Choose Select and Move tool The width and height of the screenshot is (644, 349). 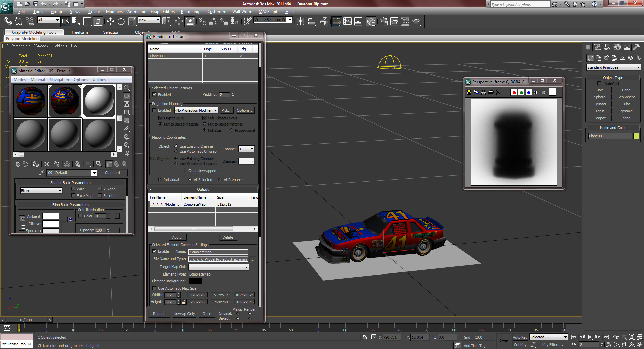[x=110, y=21]
